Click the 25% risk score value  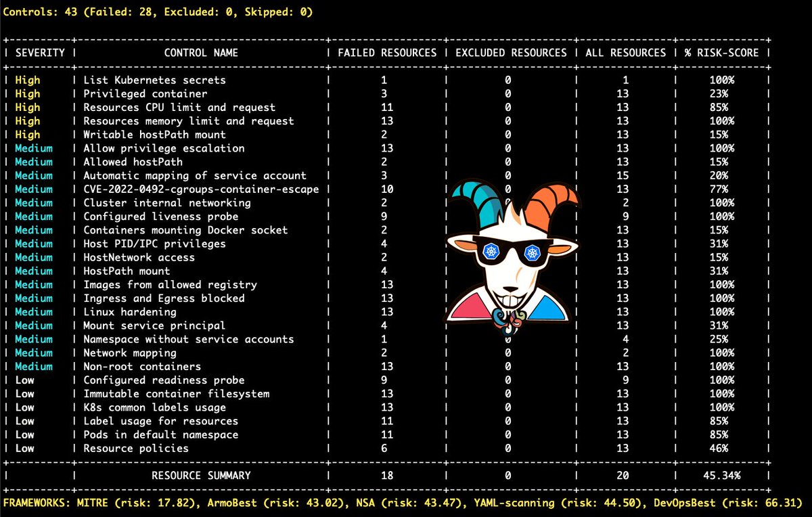719,339
